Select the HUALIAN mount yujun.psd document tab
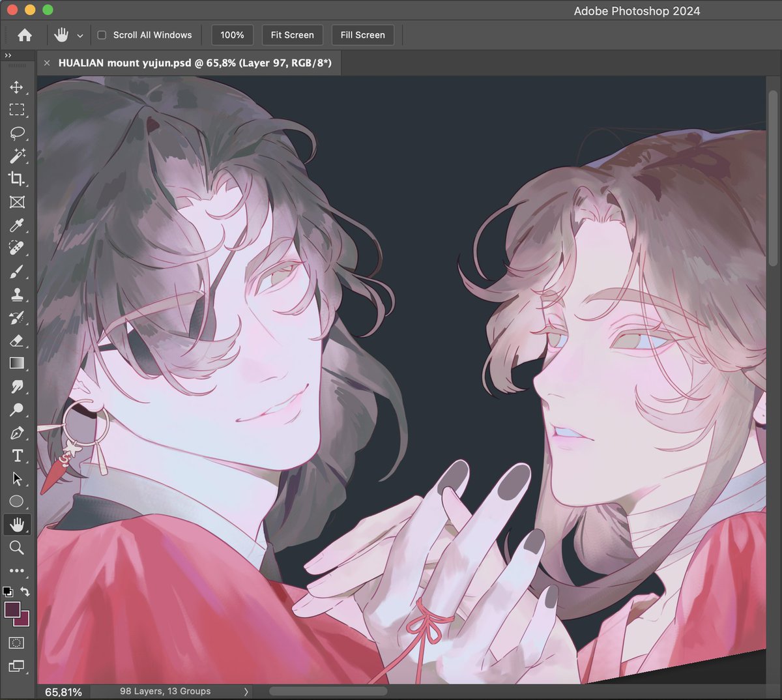Image resolution: width=782 pixels, height=700 pixels. click(x=195, y=63)
